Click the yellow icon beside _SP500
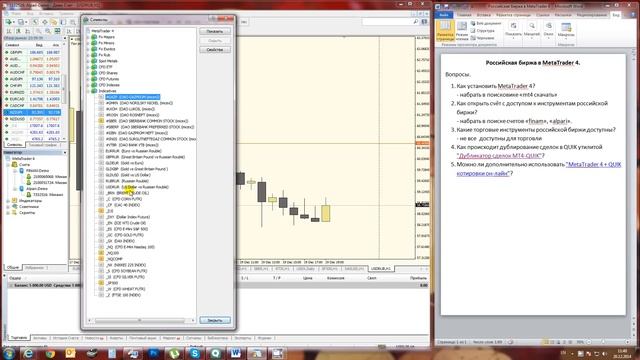The width and height of the screenshot is (640, 360). (101, 282)
